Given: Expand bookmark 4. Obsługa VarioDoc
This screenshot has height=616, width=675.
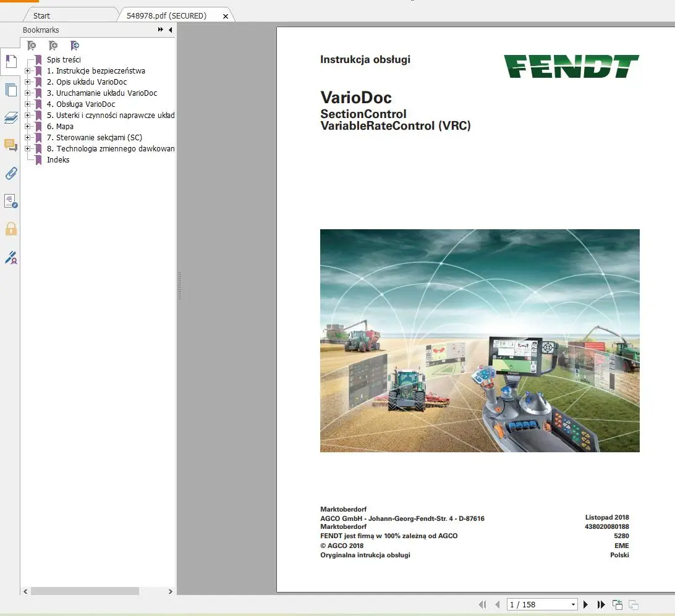Looking at the screenshot, I should [28, 104].
